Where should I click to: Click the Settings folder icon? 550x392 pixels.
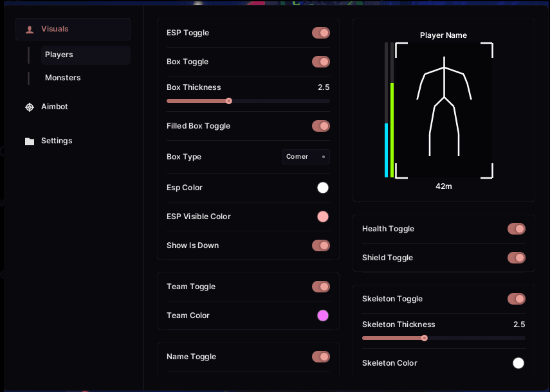click(x=30, y=141)
